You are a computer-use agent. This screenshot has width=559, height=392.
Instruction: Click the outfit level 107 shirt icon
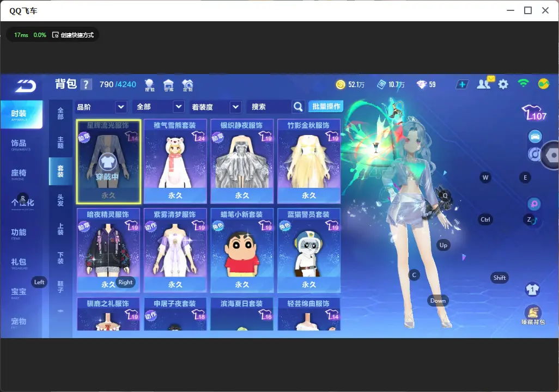534,113
